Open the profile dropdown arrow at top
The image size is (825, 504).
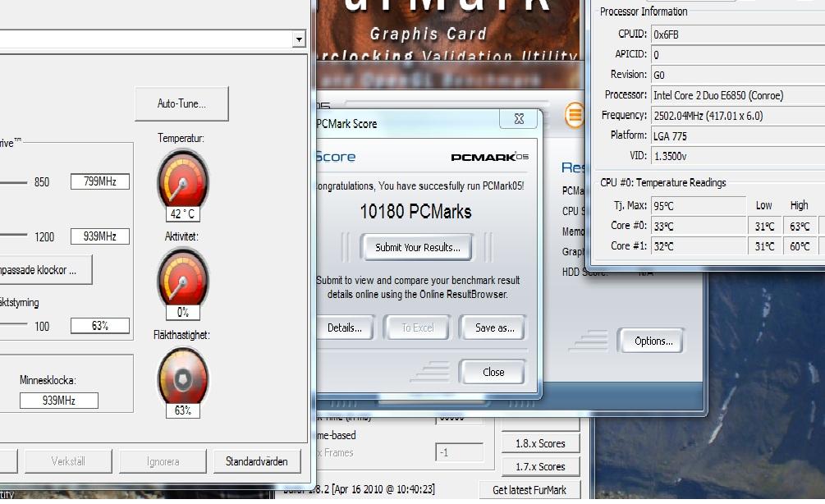coord(299,39)
